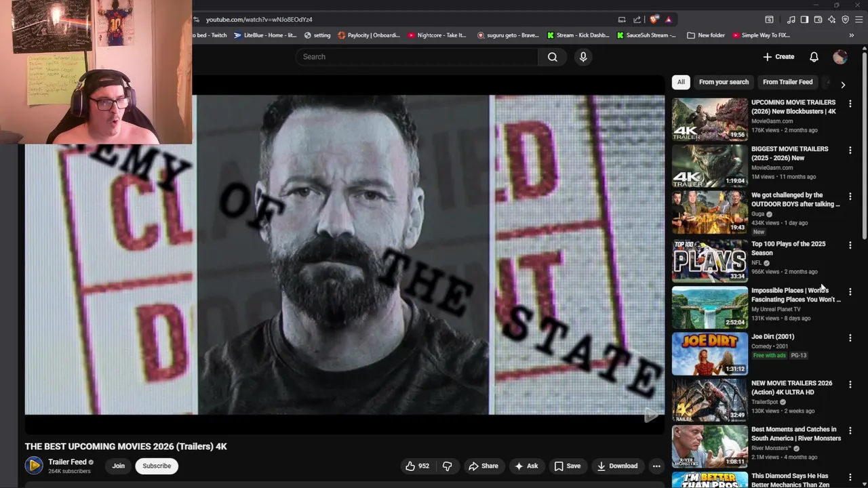
Task: Open the SauceSuh Stream bookmark
Action: [x=647, y=35]
